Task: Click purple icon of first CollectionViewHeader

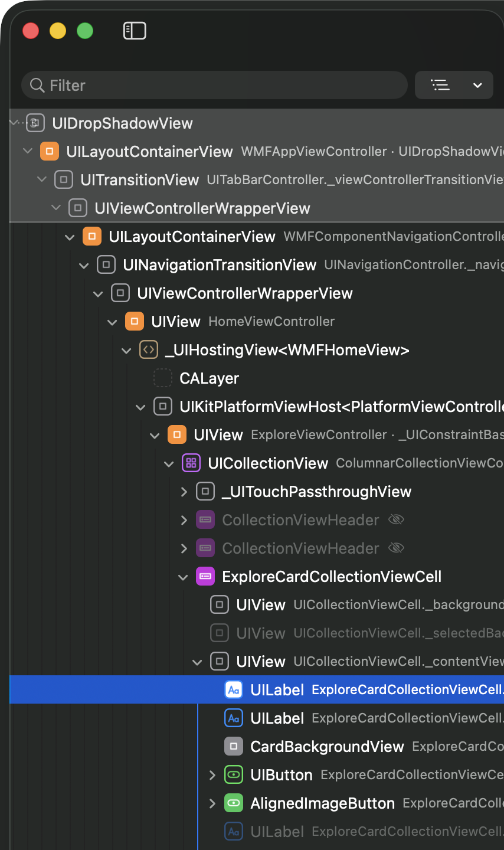Action: (x=205, y=519)
